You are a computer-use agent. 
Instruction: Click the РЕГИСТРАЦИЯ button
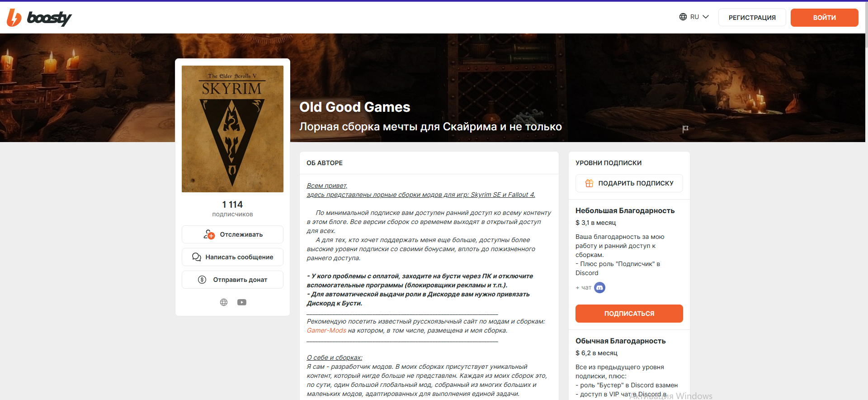(752, 18)
